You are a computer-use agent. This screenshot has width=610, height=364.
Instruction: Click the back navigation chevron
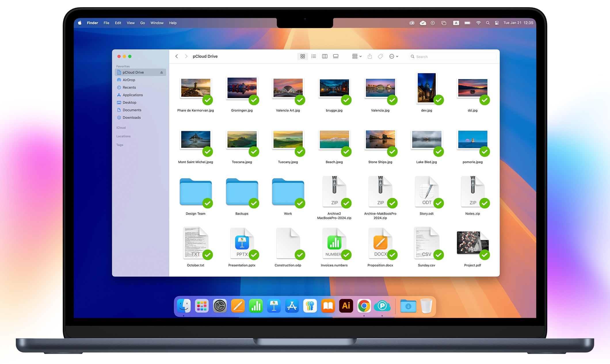pyautogui.click(x=176, y=56)
